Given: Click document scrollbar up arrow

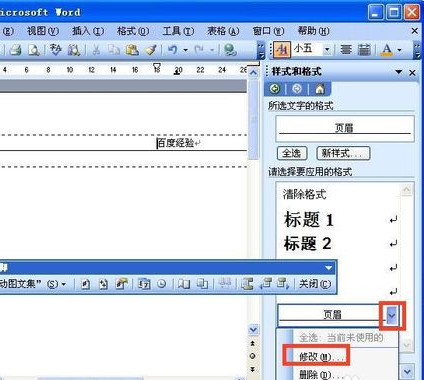Looking at the screenshot, I should pos(254,73).
